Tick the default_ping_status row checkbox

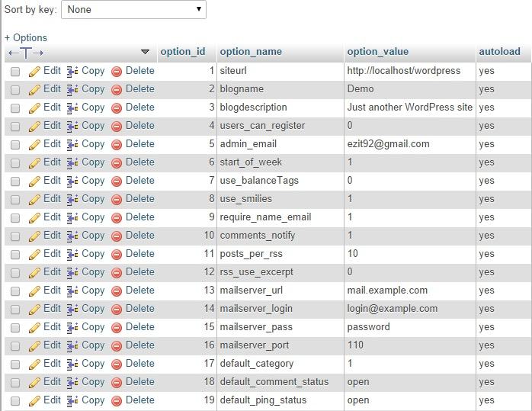(x=15, y=402)
